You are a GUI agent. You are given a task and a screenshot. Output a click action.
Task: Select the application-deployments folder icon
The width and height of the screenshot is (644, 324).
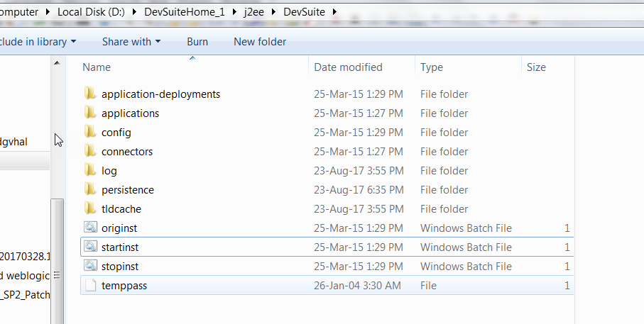pyautogui.click(x=90, y=94)
